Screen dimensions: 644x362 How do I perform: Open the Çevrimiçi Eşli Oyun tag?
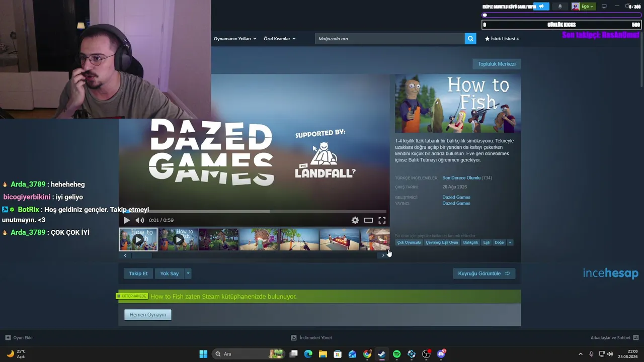pyautogui.click(x=442, y=242)
